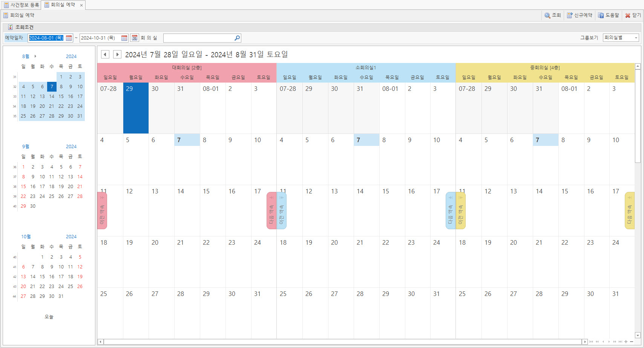Go to next period with right arrow
Viewport: 644px width, 348px height.
click(117, 54)
